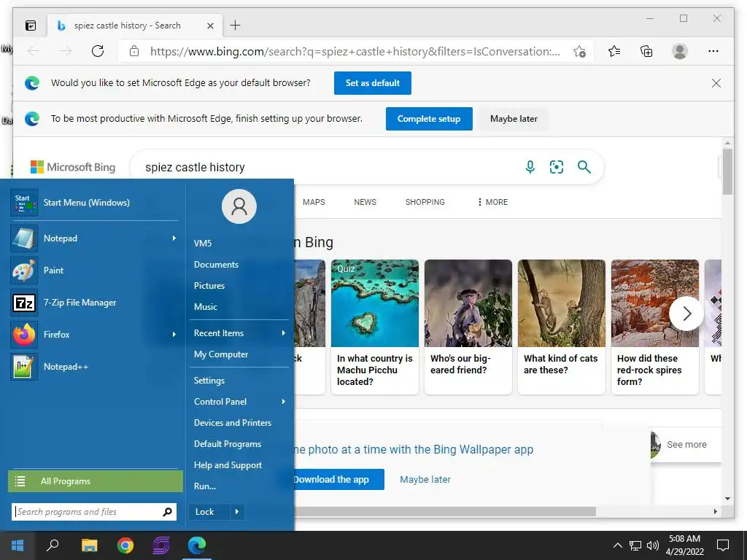Click the browser forward arrow
Image resolution: width=747 pixels, height=560 pixels.
pyautogui.click(x=66, y=51)
